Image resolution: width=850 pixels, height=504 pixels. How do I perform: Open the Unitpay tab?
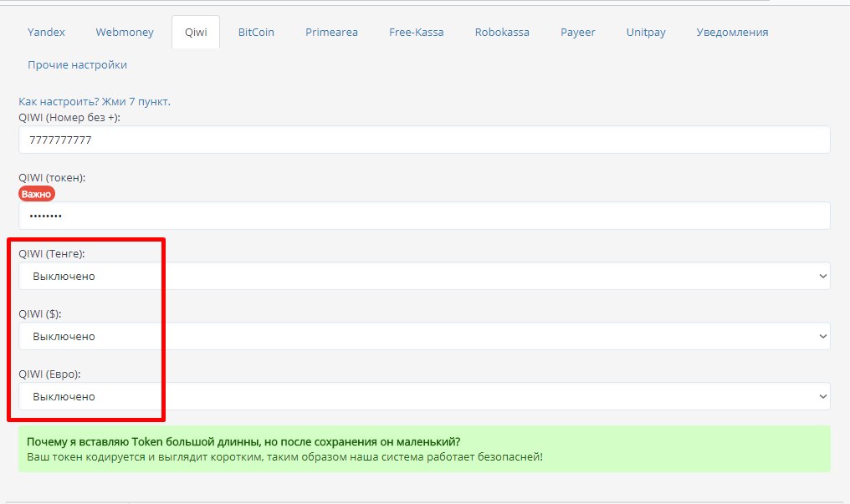pos(646,33)
